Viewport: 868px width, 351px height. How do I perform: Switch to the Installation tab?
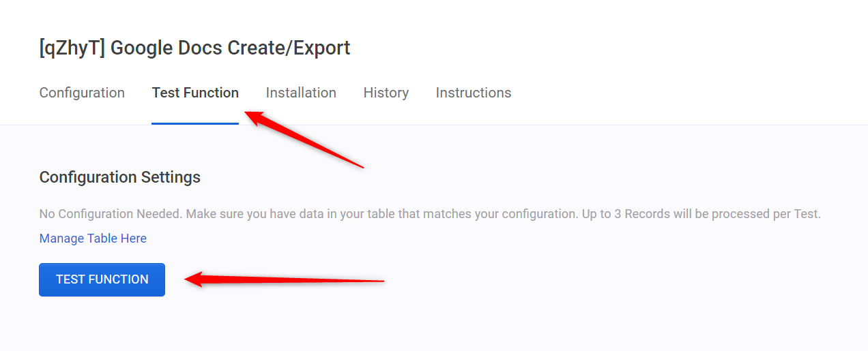[x=301, y=93]
